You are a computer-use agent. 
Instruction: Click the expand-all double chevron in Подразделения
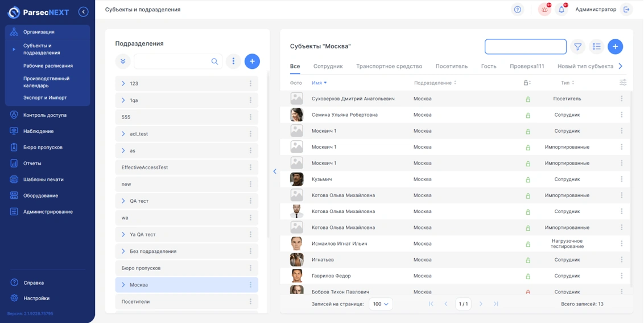tap(123, 62)
